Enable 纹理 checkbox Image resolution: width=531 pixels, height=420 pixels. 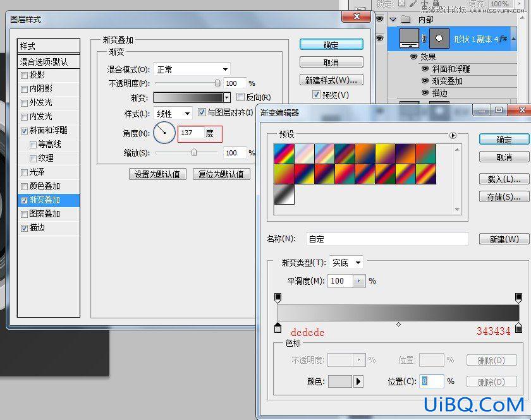click(33, 159)
